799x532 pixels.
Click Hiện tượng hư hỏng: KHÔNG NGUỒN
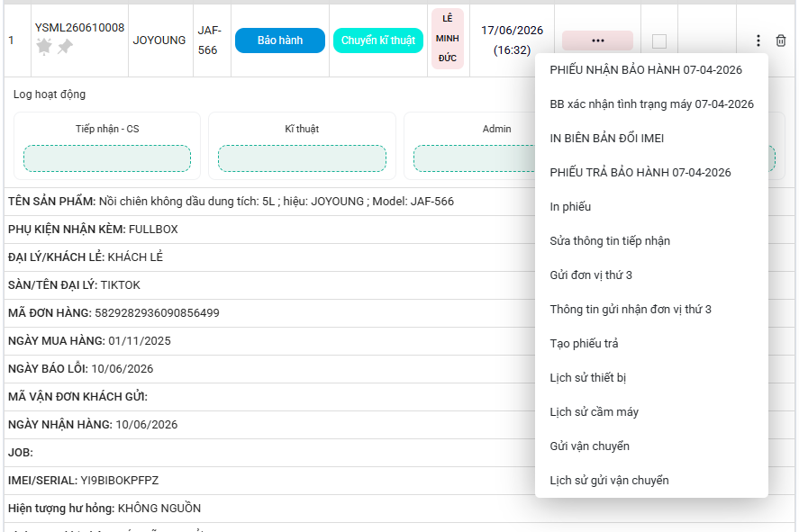click(x=104, y=509)
